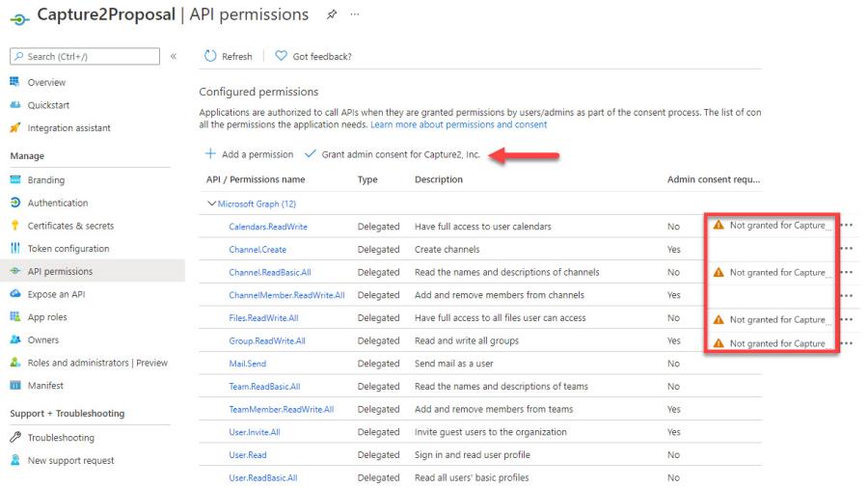
Task: Open ellipsis menu for Calendars.ReadWrite row
Action: click(x=847, y=225)
